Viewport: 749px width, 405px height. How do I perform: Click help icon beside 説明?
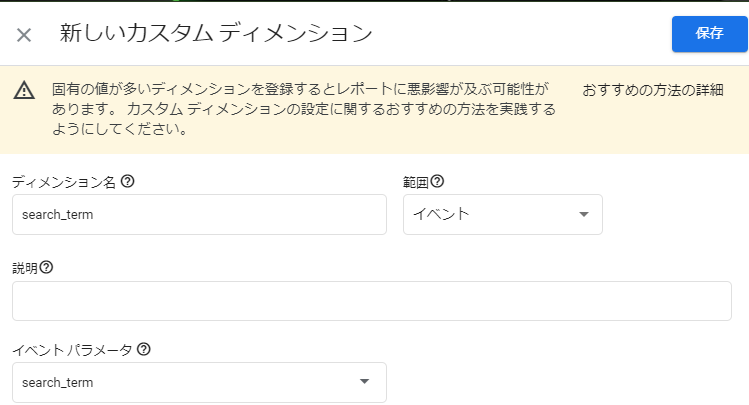46,267
